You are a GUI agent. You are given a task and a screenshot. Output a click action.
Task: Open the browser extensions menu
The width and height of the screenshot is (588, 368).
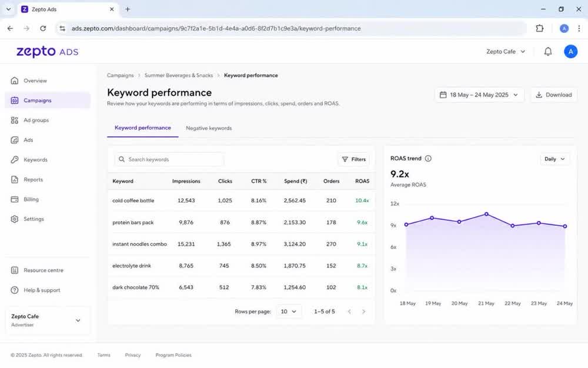point(539,28)
